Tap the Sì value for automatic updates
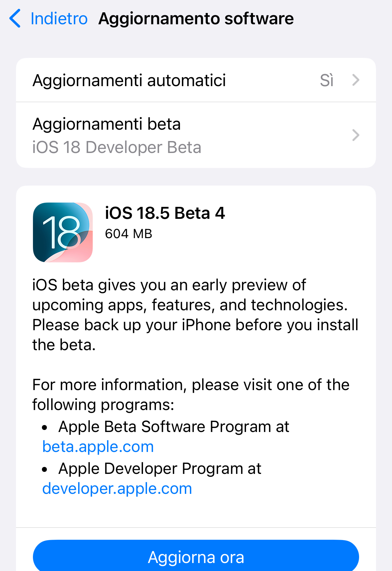Image resolution: width=392 pixels, height=571 pixels. point(327,80)
